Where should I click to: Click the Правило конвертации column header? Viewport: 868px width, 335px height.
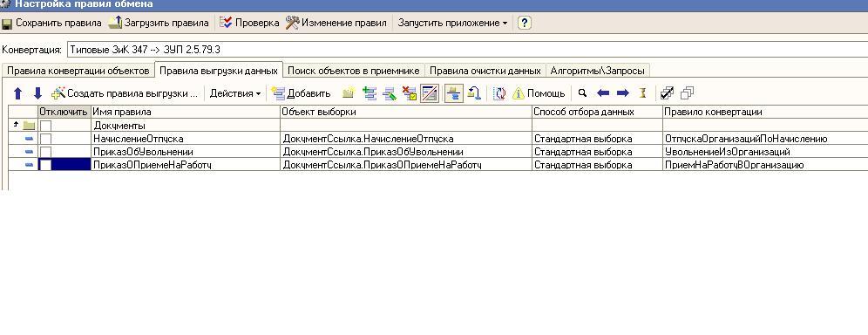765,112
